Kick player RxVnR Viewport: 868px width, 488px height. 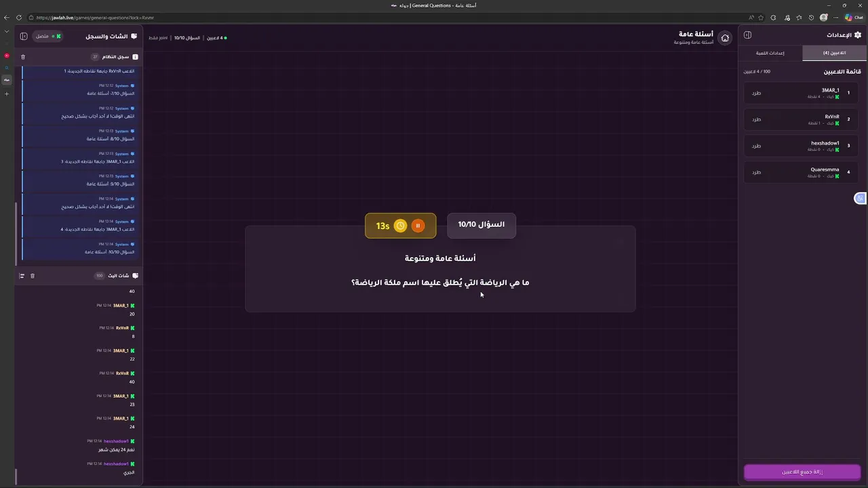(757, 119)
